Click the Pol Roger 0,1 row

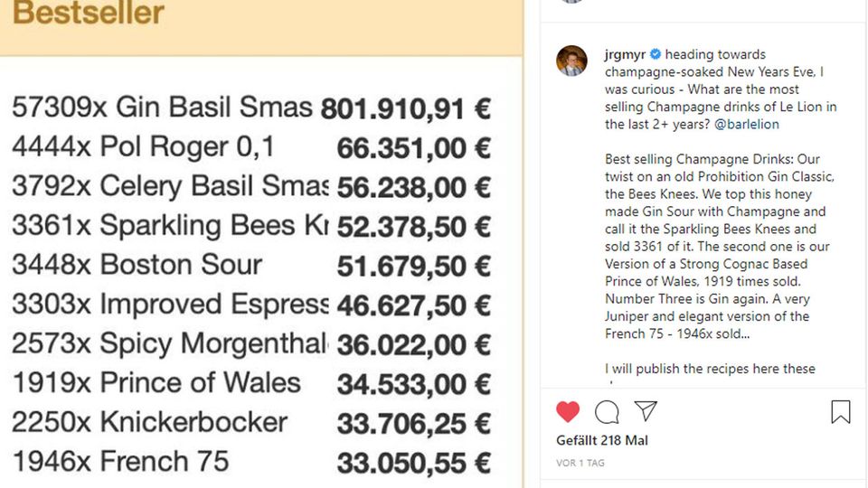(x=143, y=146)
